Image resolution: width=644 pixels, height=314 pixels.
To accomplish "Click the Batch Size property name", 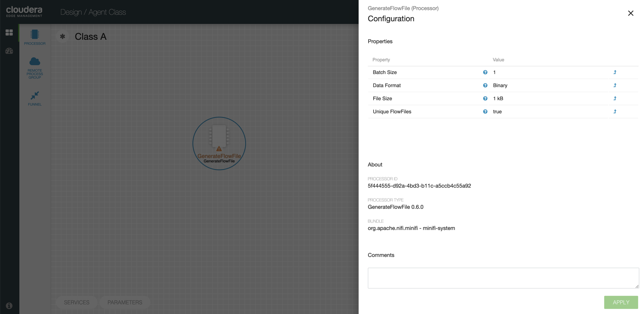I will tap(385, 72).
